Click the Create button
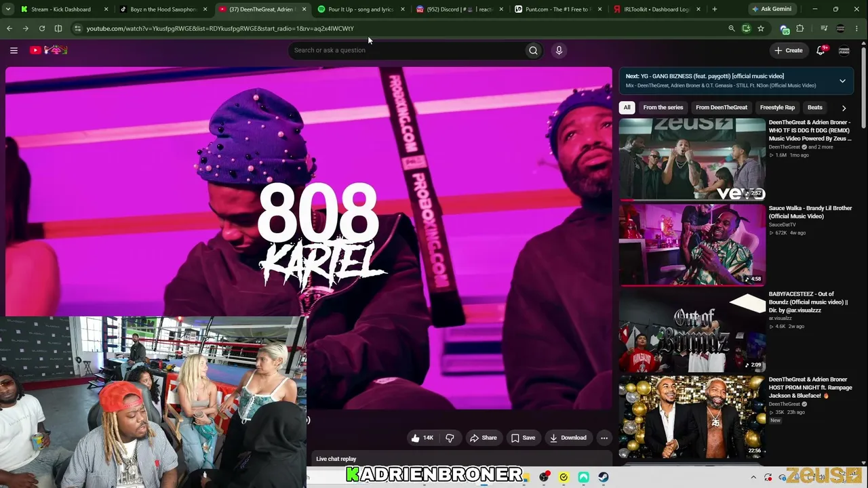The image size is (868, 488). pos(789,50)
